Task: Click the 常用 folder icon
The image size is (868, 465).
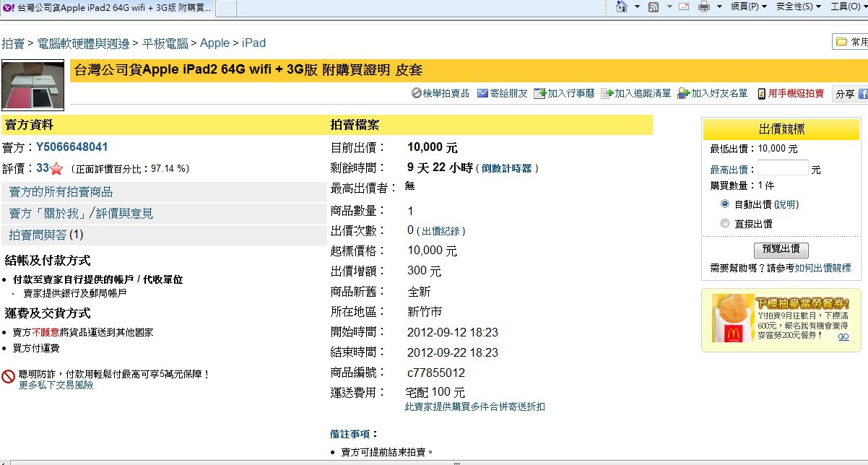Action: point(841,42)
